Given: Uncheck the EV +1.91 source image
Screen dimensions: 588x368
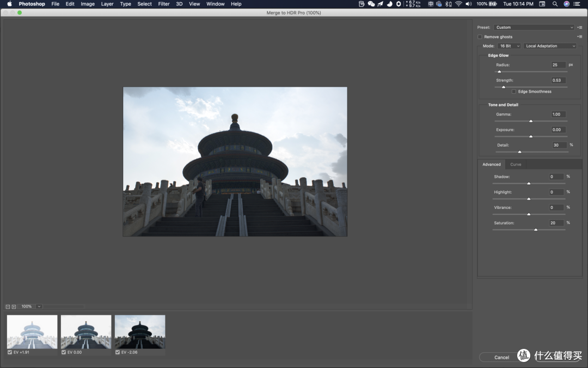Looking at the screenshot, I should [x=10, y=352].
